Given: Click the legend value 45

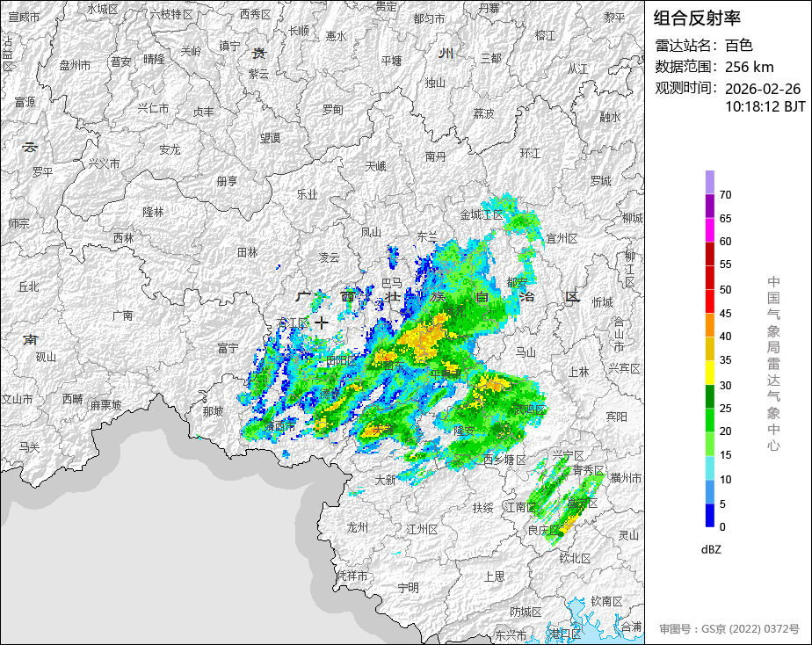Looking at the screenshot, I should coord(725,313).
